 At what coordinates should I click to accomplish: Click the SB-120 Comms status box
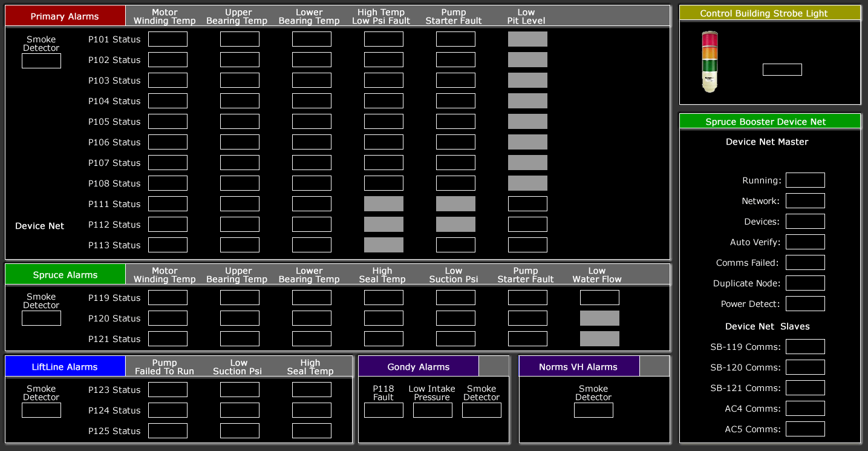point(805,367)
